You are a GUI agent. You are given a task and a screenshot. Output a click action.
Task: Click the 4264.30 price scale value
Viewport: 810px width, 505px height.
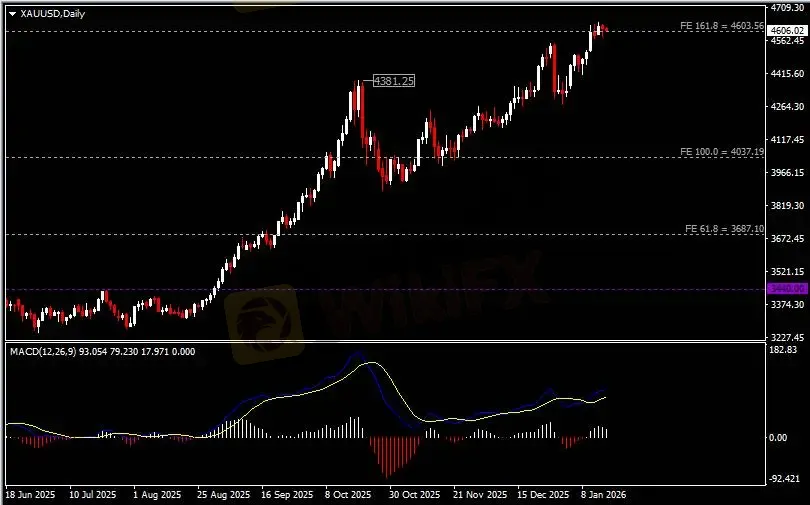(787, 107)
